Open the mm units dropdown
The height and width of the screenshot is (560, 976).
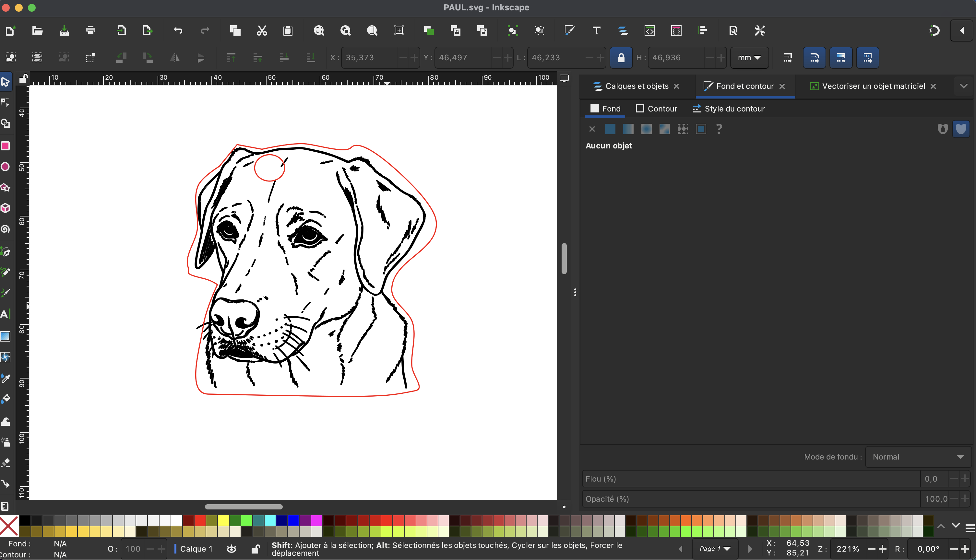coord(749,58)
